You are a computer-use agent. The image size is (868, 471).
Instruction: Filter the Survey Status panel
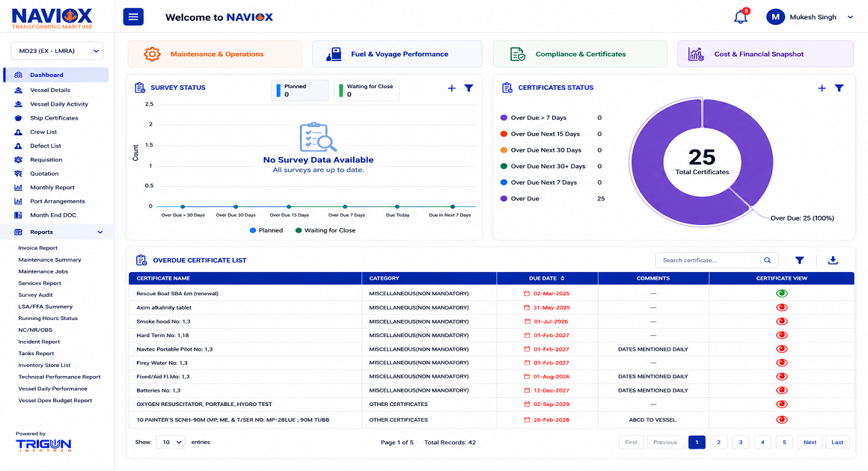click(x=469, y=88)
